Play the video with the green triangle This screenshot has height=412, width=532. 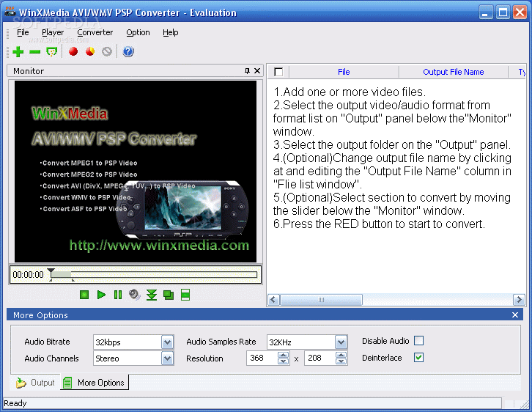(x=101, y=295)
